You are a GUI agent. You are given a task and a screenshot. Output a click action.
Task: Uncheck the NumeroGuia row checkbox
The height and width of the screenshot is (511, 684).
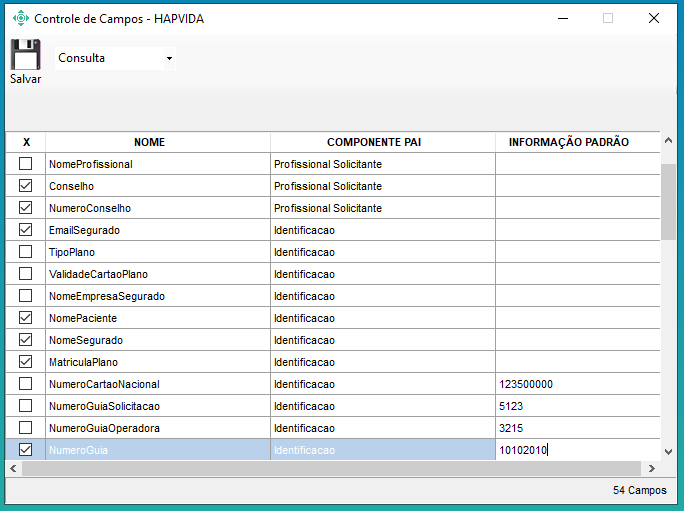pyautogui.click(x=26, y=450)
